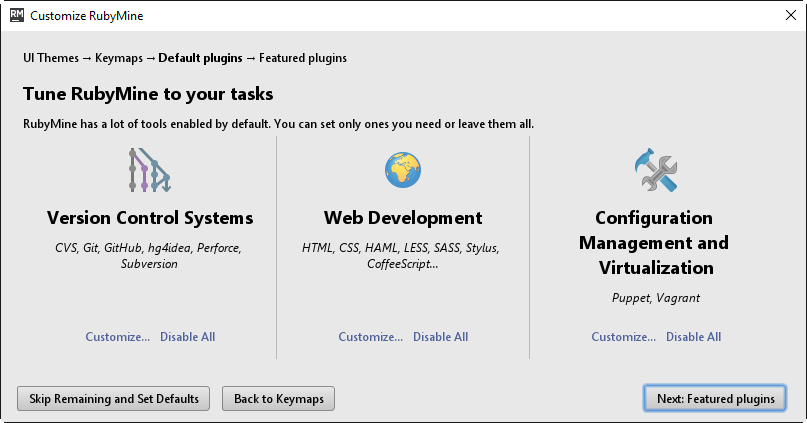Viewport: 807px width, 423px height.
Task: Click the Configuration Management tools icon
Action: click(x=655, y=170)
